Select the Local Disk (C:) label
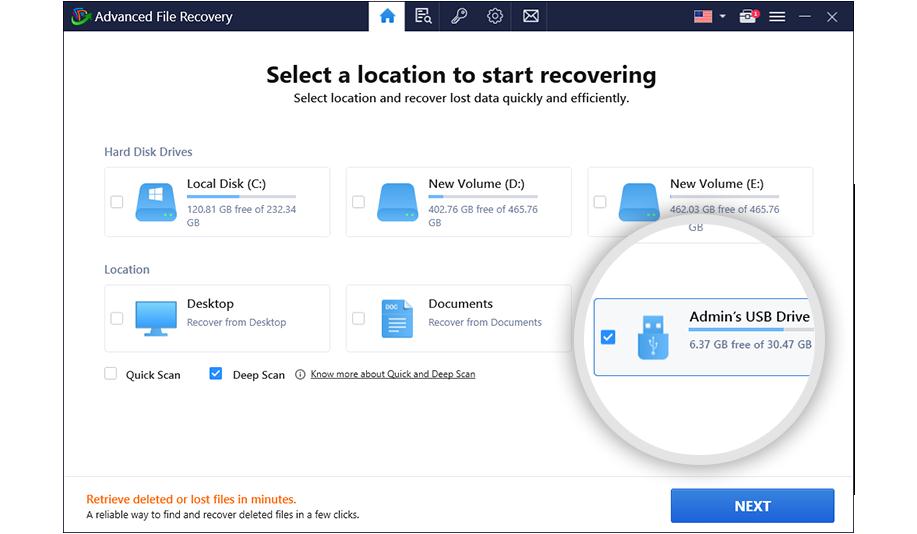Viewport: 917px width, 534px height. (226, 184)
